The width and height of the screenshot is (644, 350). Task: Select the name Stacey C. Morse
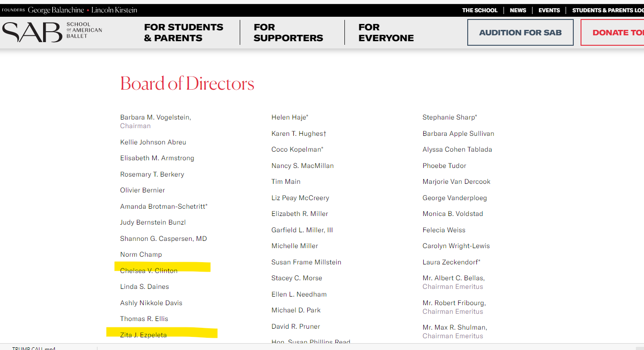[297, 278]
